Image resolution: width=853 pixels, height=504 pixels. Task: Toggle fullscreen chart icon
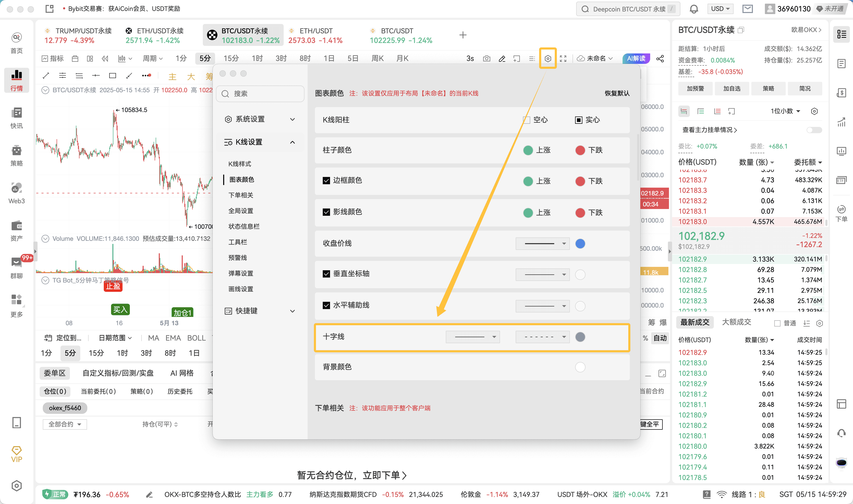point(563,58)
